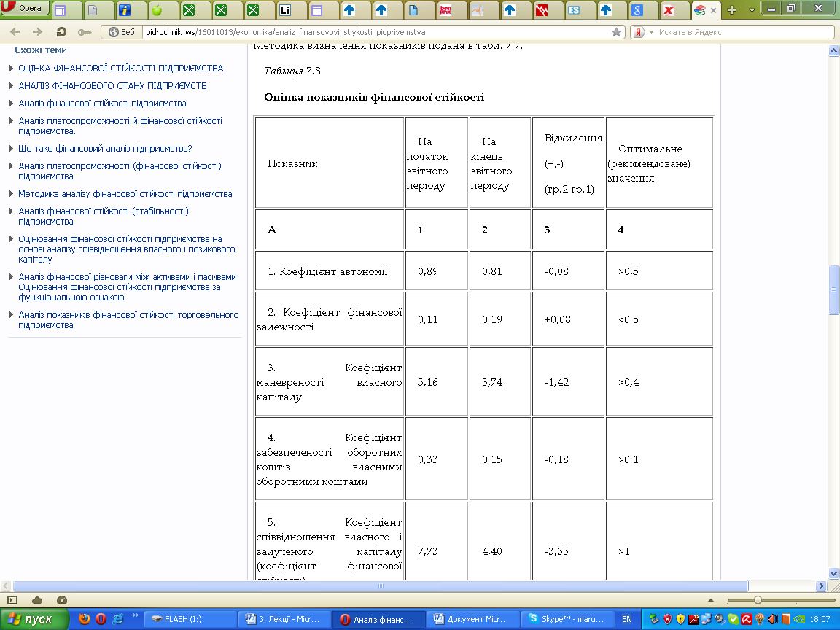Go forward to the next page
840x630 pixels.
pos(37,32)
